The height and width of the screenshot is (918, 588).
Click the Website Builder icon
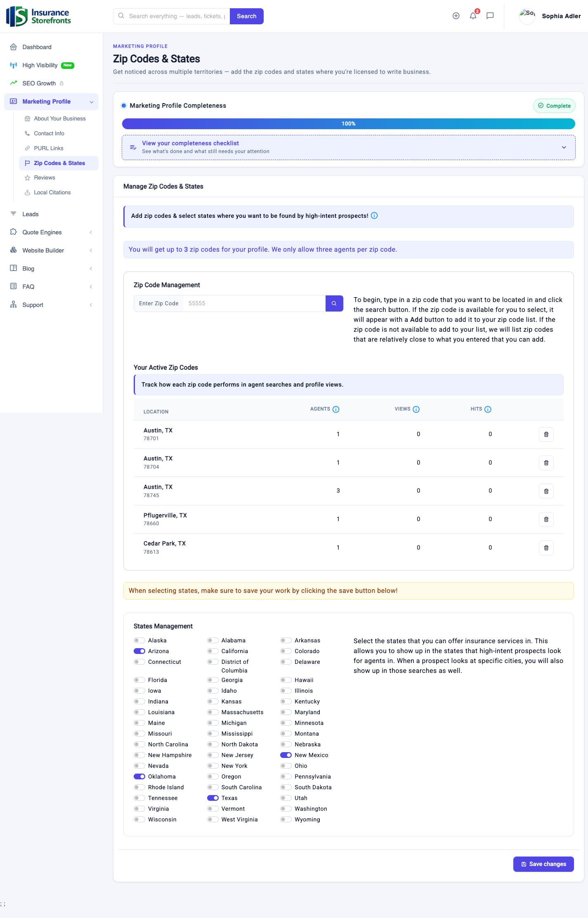point(14,250)
